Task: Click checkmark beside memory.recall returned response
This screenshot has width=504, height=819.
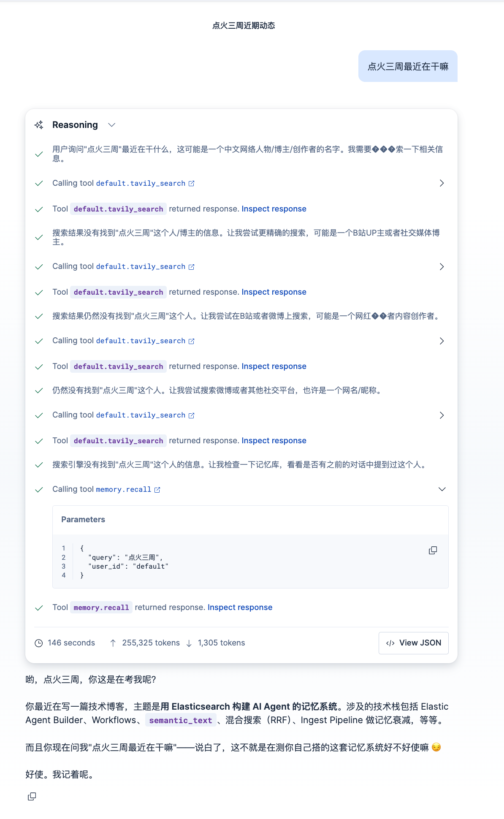Action: (x=39, y=608)
